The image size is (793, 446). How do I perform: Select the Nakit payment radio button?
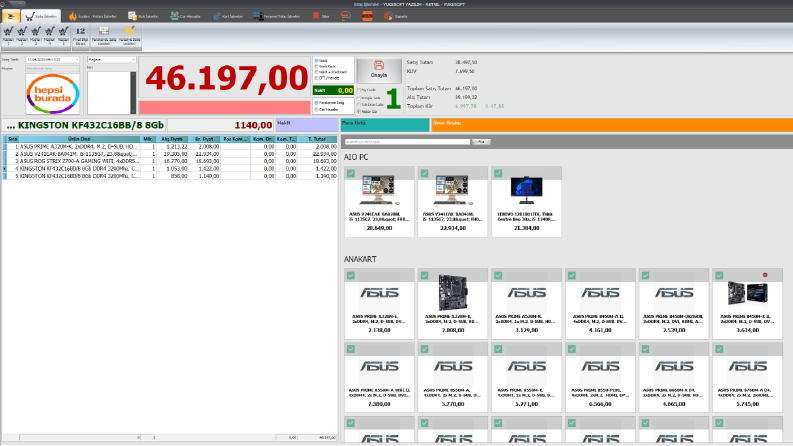point(317,61)
